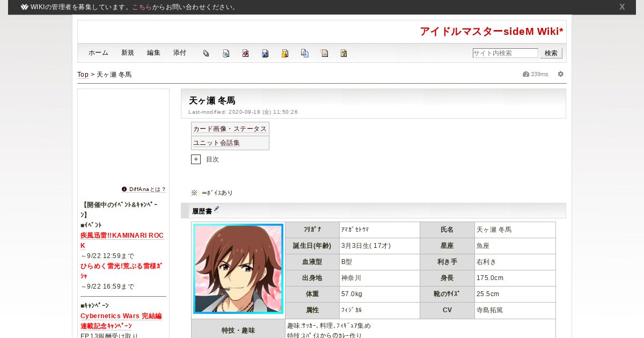
Task: Click the ｱﾏｶﾞｾﾄｳﾏ value cell
Action: pyautogui.click(x=379, y=230)
